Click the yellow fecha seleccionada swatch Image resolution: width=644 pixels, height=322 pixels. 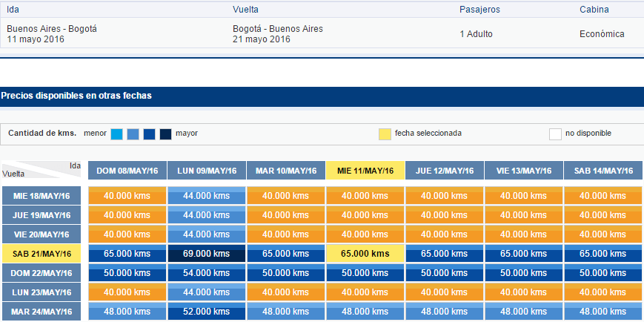pyautogui.click(x=385, y=134)
